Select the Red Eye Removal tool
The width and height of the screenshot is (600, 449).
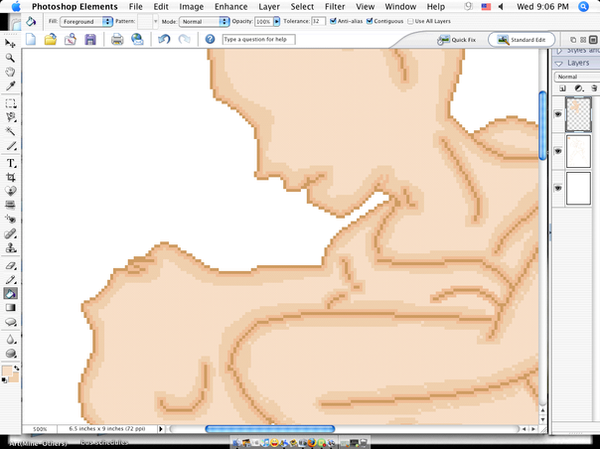click(10, 219)
